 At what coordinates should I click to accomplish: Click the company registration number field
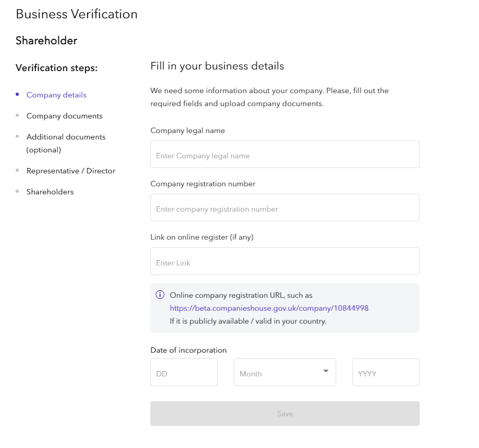tap(284, 208)
